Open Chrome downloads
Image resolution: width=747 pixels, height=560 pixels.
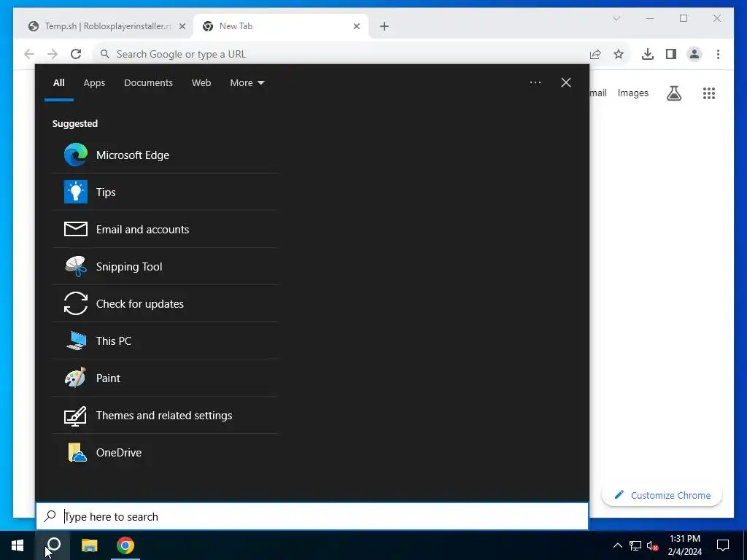pyautogui.click(x=648, y=54)
